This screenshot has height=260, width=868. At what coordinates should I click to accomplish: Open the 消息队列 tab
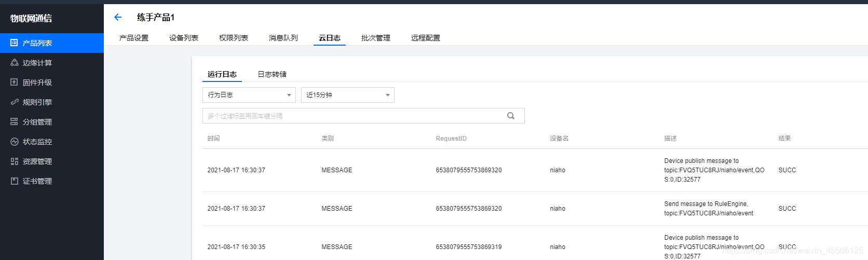[283, 38]
